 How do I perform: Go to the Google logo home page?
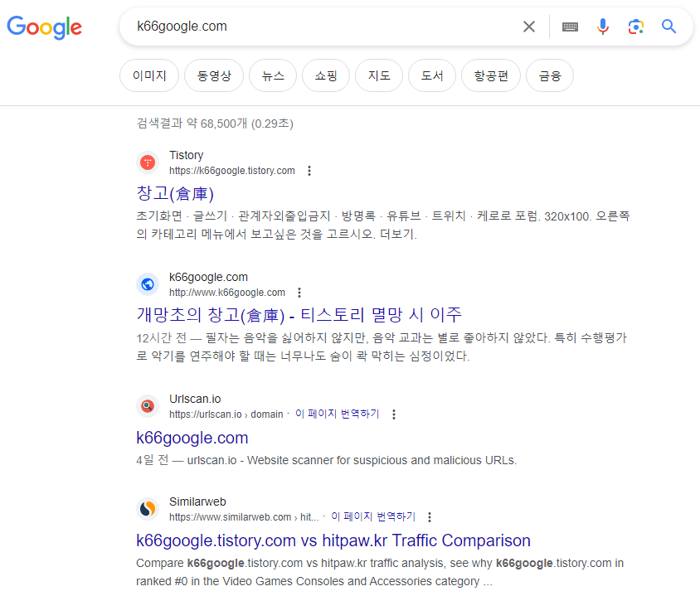(44, 27)
